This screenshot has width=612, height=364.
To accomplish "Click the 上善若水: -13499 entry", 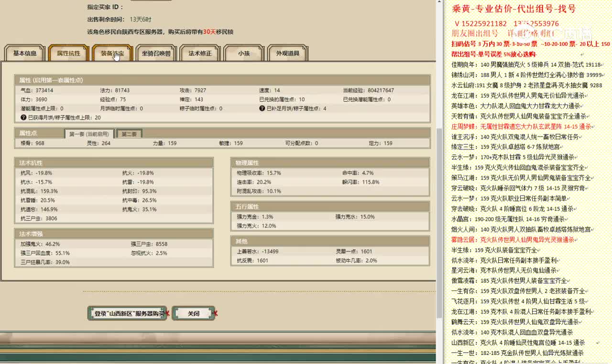I will 258,251.
